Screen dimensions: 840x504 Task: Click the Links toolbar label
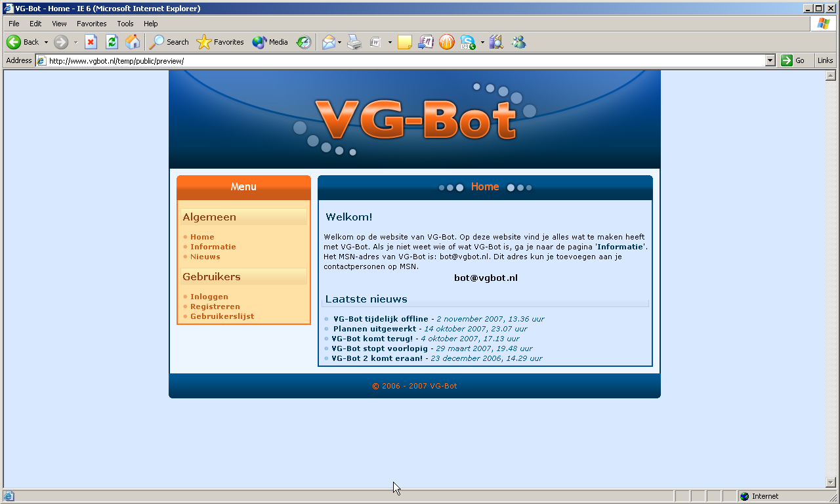tap(826, 60)
